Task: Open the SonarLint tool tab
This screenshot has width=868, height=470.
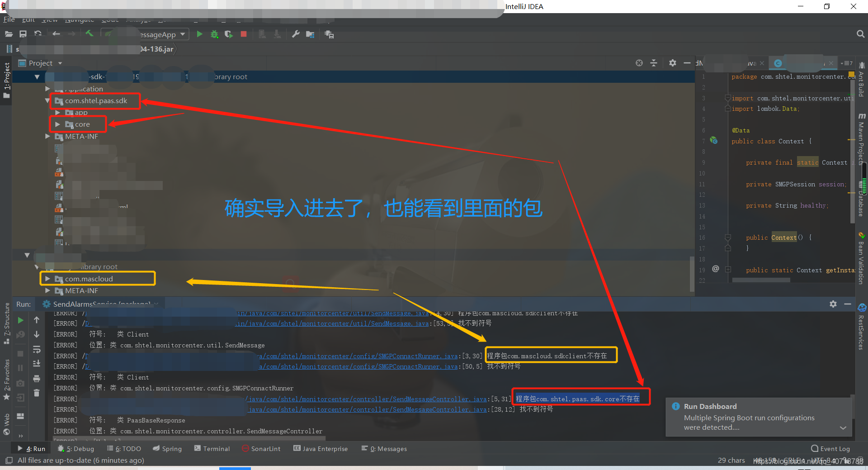Action: tap(261, 449)
